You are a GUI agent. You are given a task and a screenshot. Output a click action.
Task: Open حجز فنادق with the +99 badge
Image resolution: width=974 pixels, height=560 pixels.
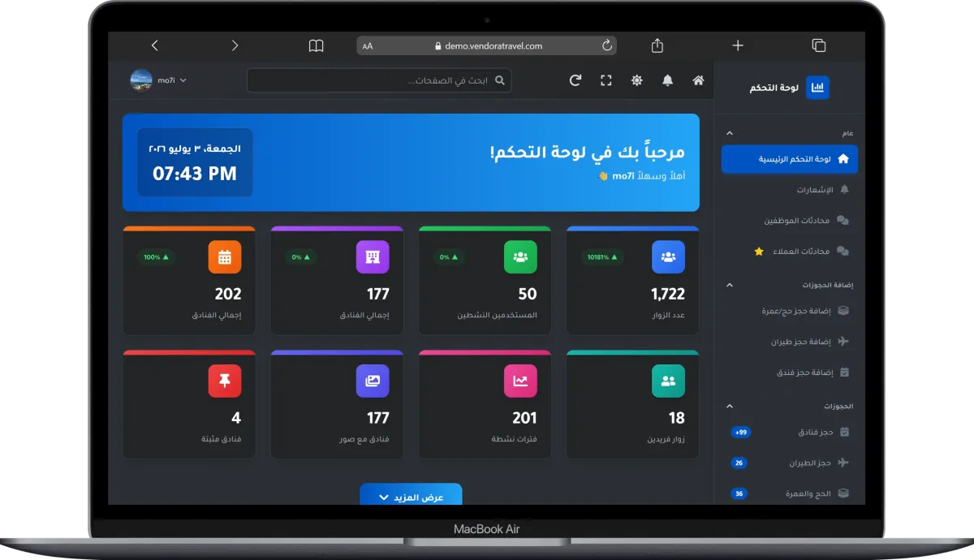pos(790,433)
